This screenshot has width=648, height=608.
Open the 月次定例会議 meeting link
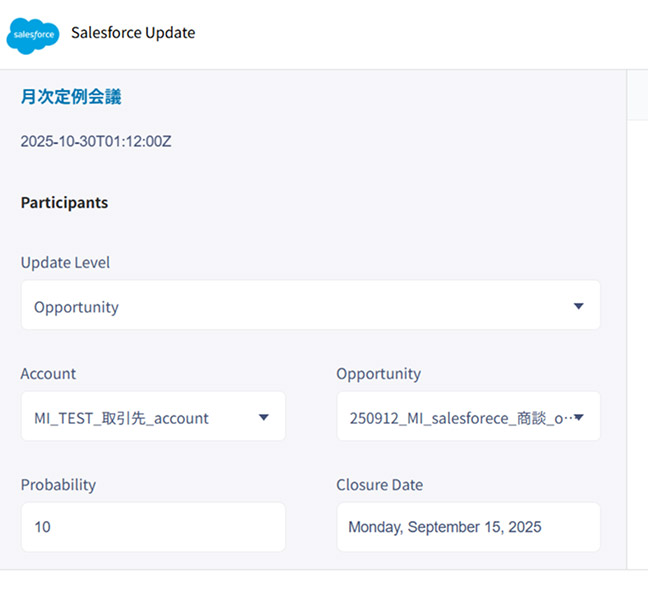71,97
